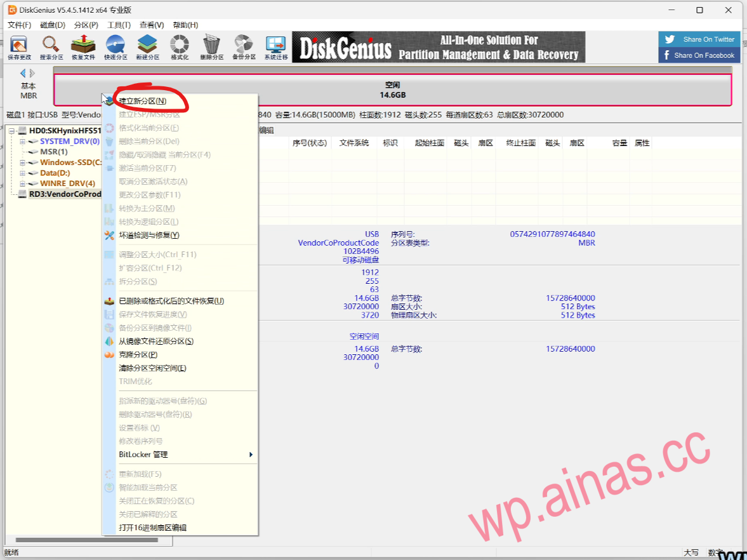Click the icon beside 已删除或格式化后的文件恢复
Viewport: 747px width, 560px height.
pos(109,301)
